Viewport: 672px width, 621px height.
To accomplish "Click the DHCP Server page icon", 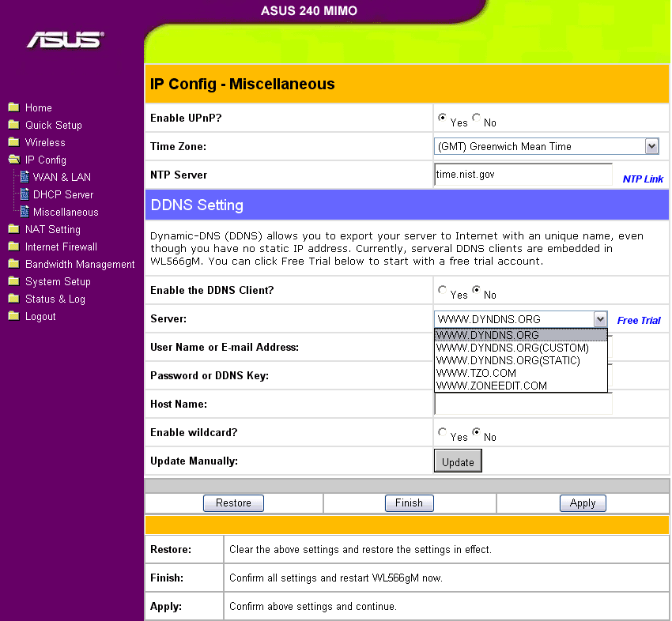I will coord(25,194).
